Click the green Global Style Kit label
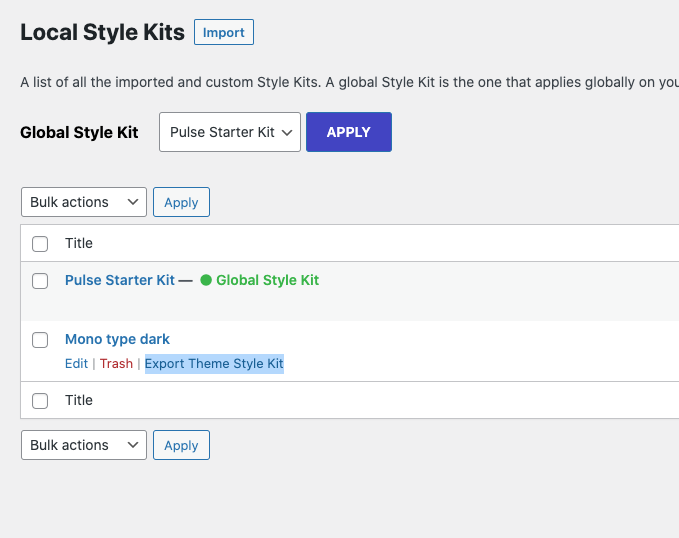The height and width of the screenshot is (538, 679). coord(268,280)
